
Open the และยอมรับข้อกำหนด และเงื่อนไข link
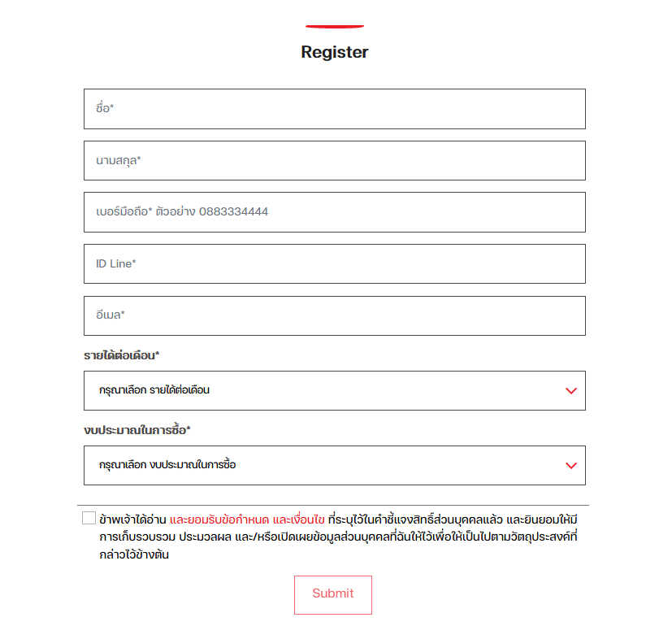pyautogui.click(x=247, y=519)
